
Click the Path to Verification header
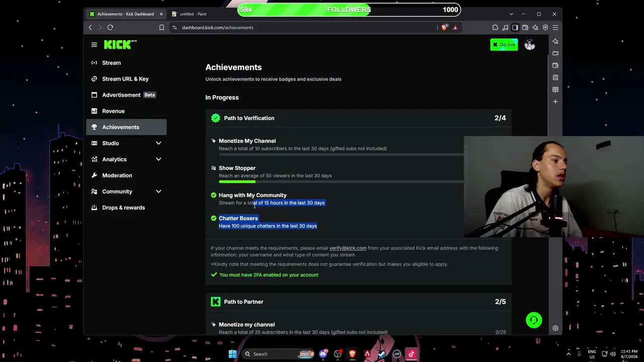[x=358, y=118]
